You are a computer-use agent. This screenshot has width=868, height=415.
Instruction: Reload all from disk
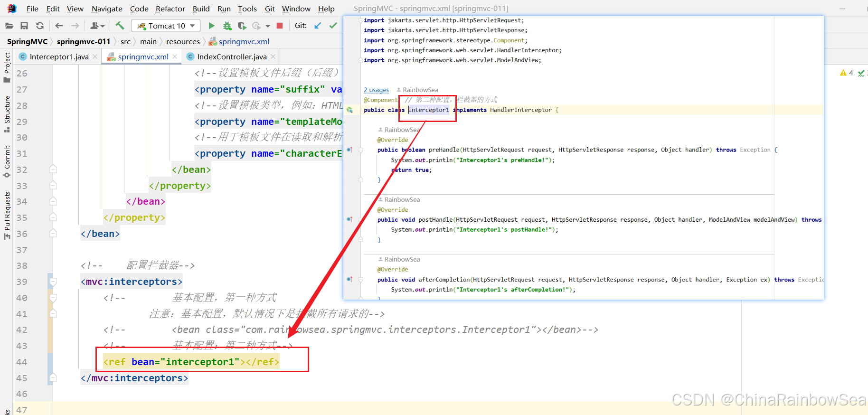click(40, 26)
